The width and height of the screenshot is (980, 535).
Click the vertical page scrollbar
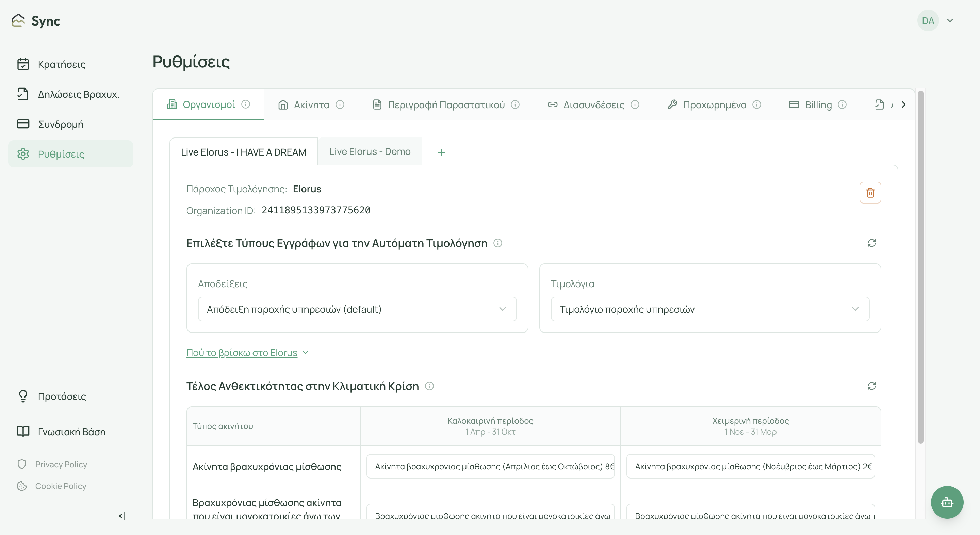click(x=920, y=266)
